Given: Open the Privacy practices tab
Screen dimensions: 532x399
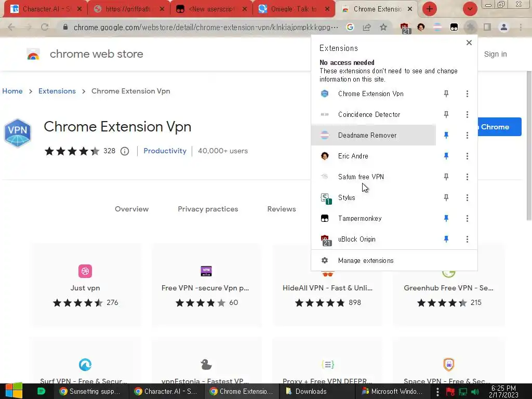Looking at the screenshot, I should click(208, 209).
